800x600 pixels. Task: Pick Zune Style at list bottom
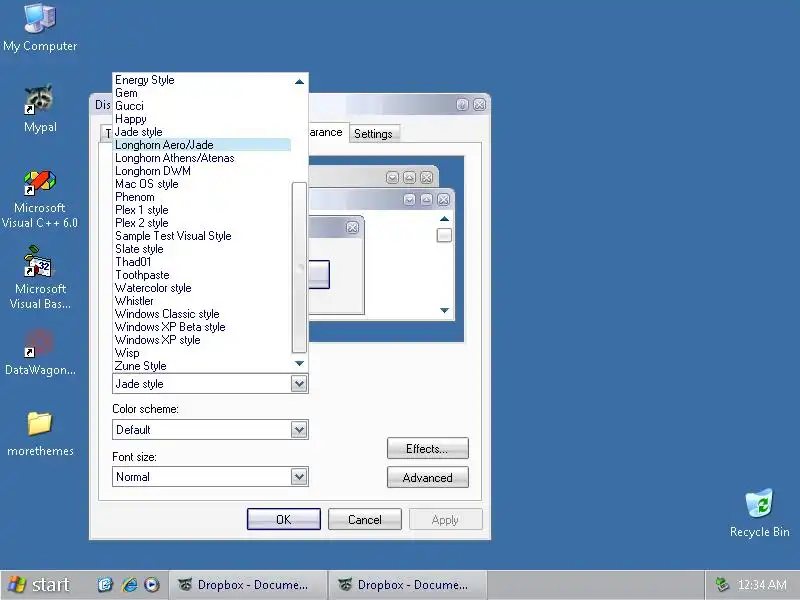(202, 366)
